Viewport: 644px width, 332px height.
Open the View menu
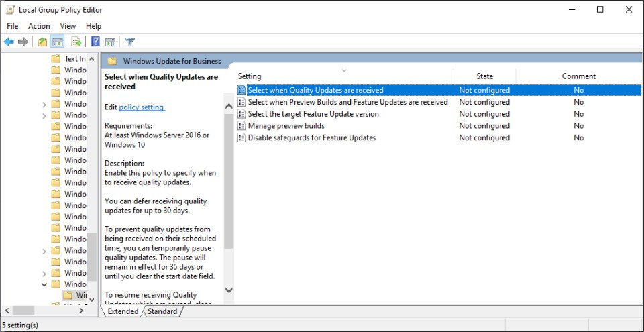coord(68,26)
